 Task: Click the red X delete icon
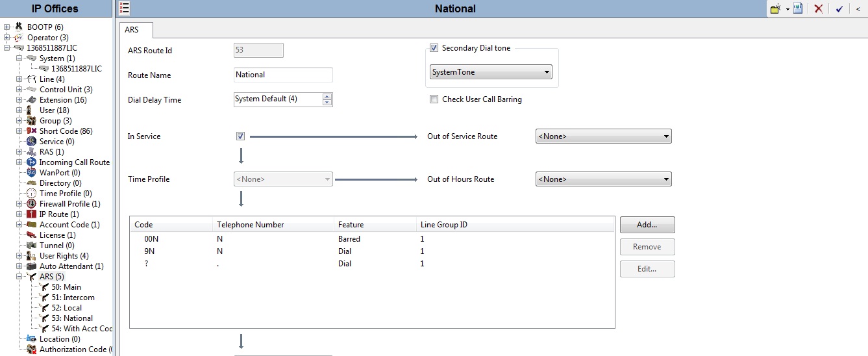click(x=819, y=8)
